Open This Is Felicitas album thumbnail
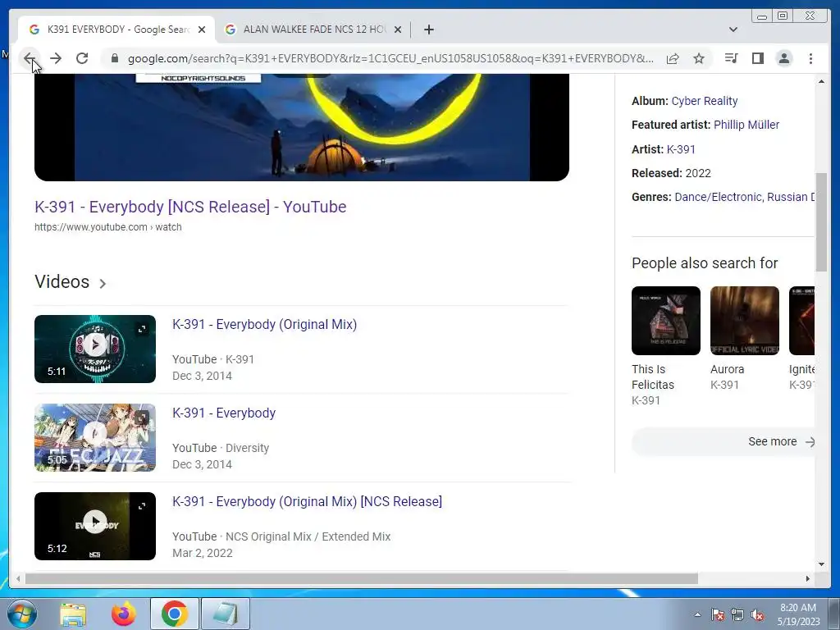The width and height of the screenshot is (840, 630). pyautogui.click(x=666, y=321)
